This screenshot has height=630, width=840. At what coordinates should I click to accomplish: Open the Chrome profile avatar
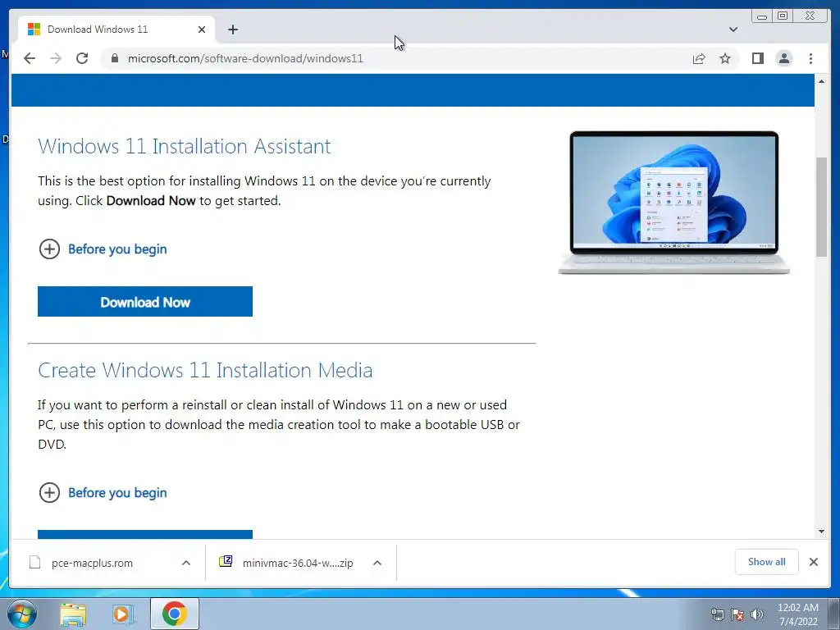click(783, 58)
